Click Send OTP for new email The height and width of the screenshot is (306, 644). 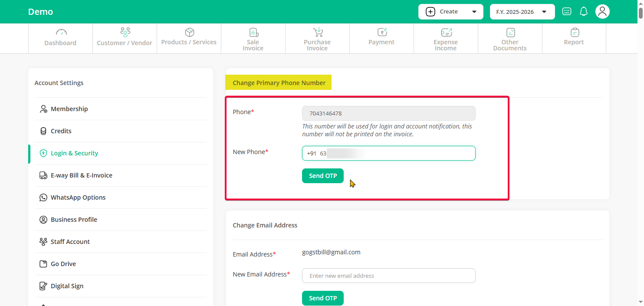tap(323, 298)
